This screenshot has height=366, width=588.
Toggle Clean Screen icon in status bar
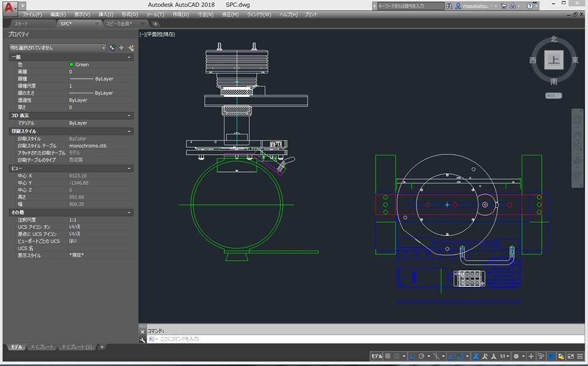(x=571, y=356)
